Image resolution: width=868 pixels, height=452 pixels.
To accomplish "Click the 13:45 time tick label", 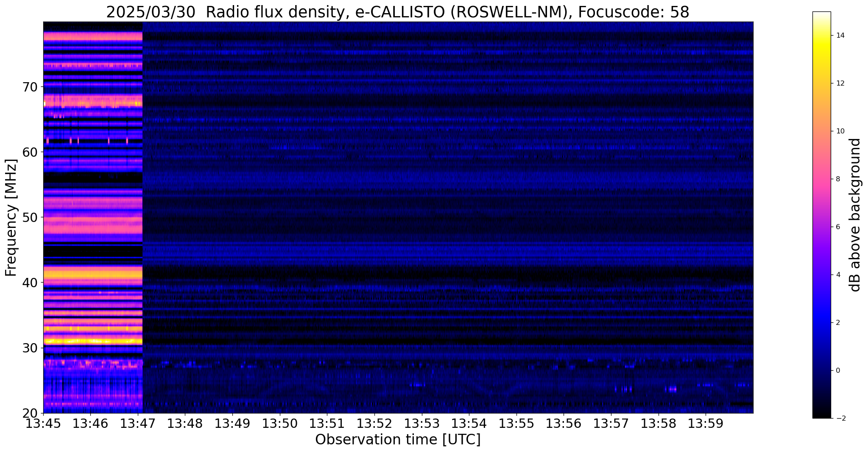I will pyautogui.click(x=43, y=423).
